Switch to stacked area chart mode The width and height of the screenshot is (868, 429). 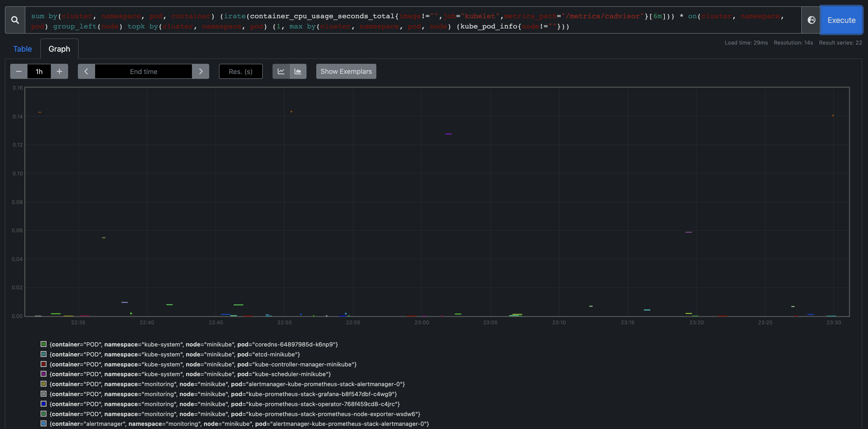coord(298,72)
